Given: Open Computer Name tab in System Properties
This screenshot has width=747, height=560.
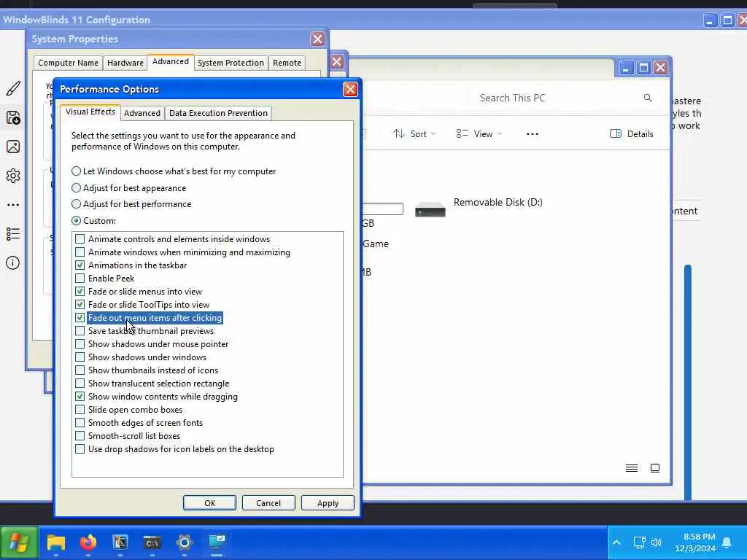Looking at the screenshot, I should [68, 63].
